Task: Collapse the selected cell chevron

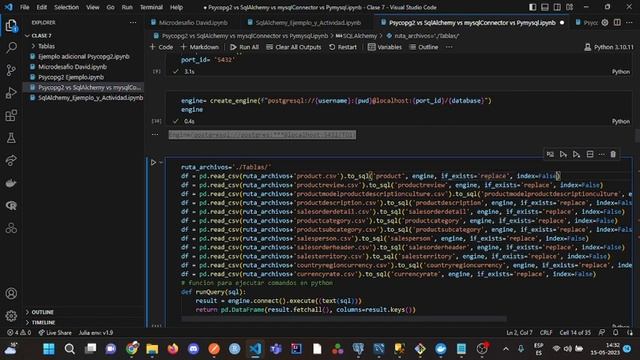Action: tap(161, 162)
